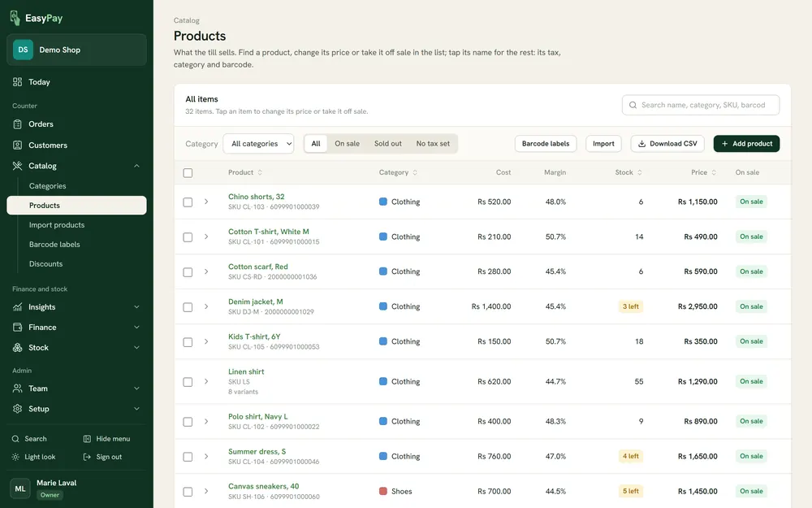Expand the Stock section chevron
The image size is (812, 508).
(136, 347)
